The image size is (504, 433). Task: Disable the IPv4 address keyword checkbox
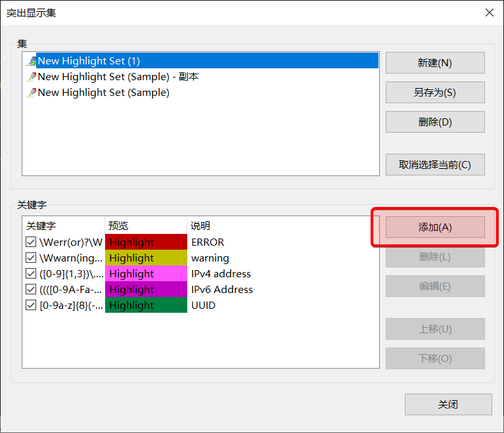tap(31, 273)
